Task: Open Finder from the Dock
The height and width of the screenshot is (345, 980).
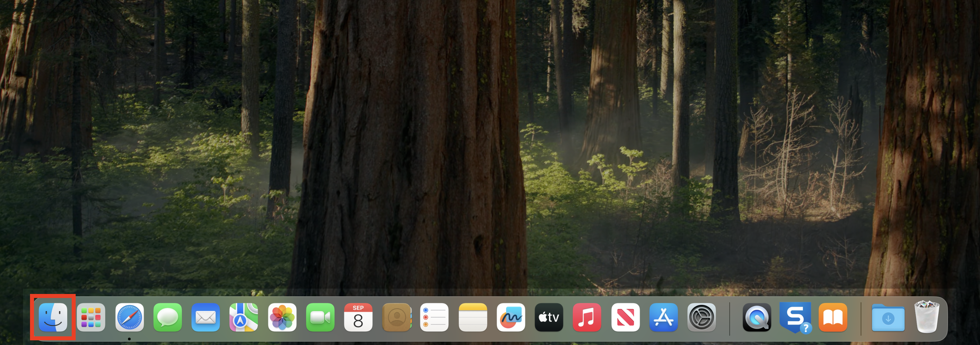Action: [x=53, y=317]
